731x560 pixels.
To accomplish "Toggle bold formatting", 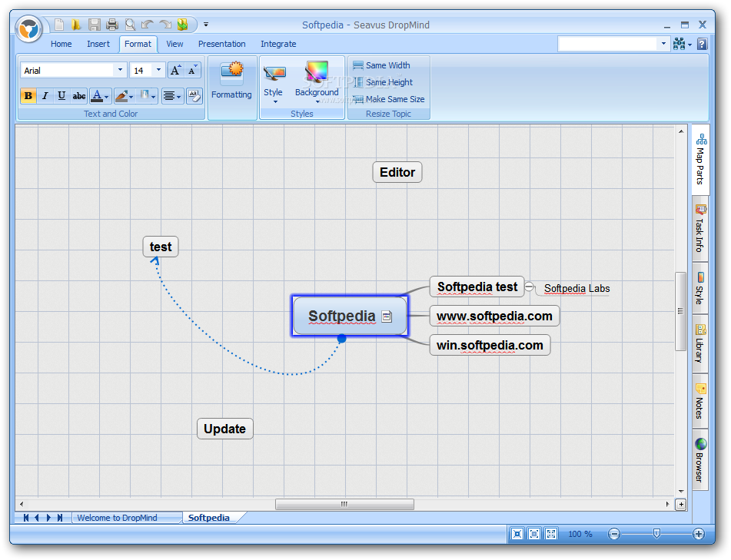I will click(28, 96).
